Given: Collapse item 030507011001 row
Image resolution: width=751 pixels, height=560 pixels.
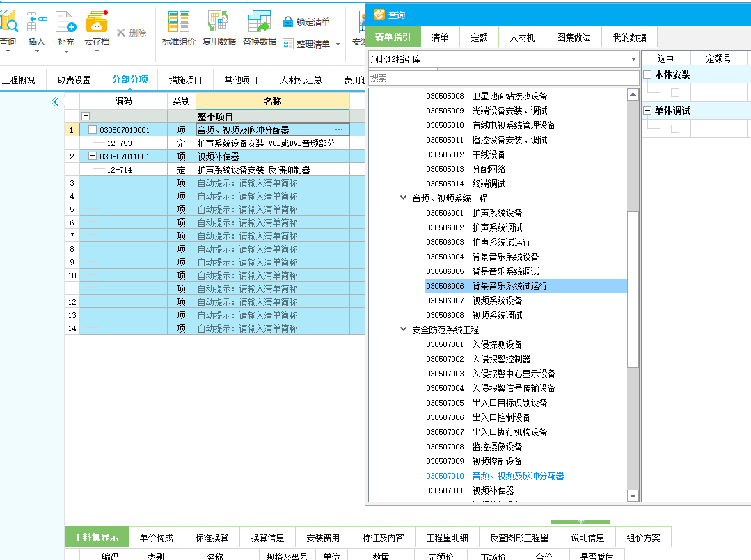Looking at the screenshot, I should 93,156.
